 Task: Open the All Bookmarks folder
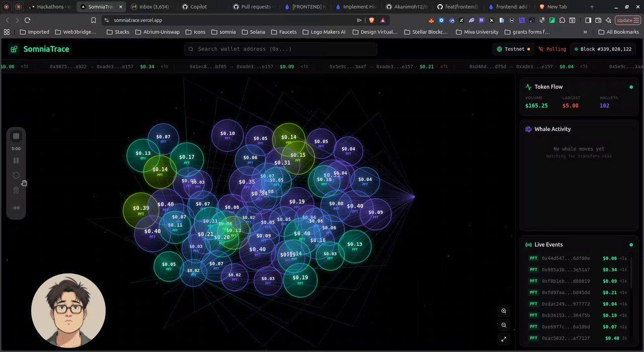(618, 32)
